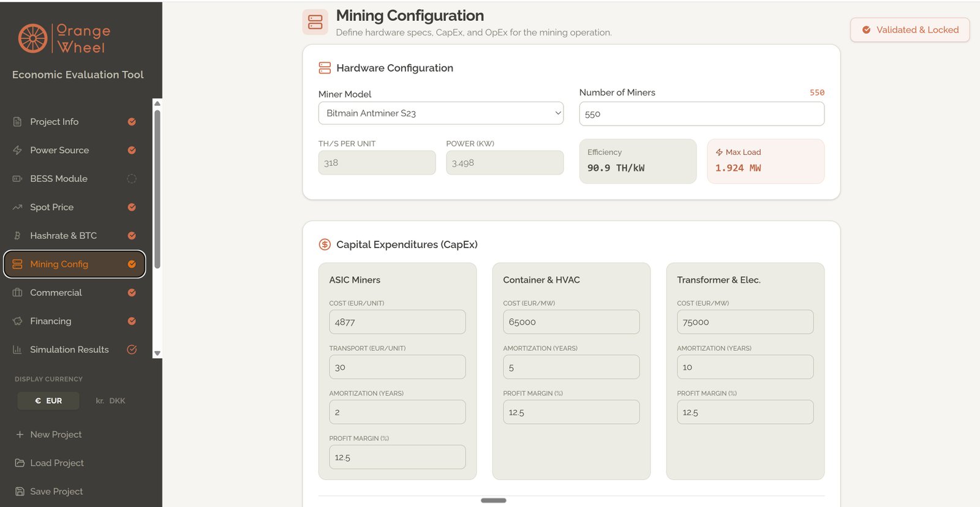Click the horizontal scroll handle below CapEx cards
Screen dimensions: 980x507
click(x=494, y=500)
